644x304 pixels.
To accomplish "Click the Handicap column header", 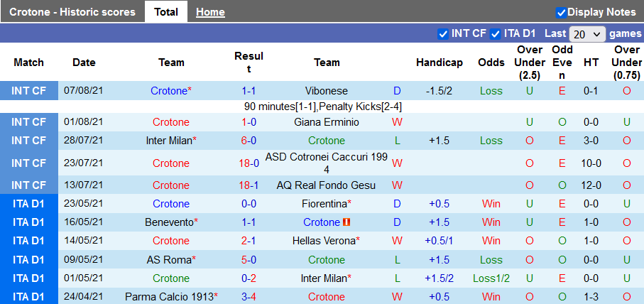I will tap(440, 63).
